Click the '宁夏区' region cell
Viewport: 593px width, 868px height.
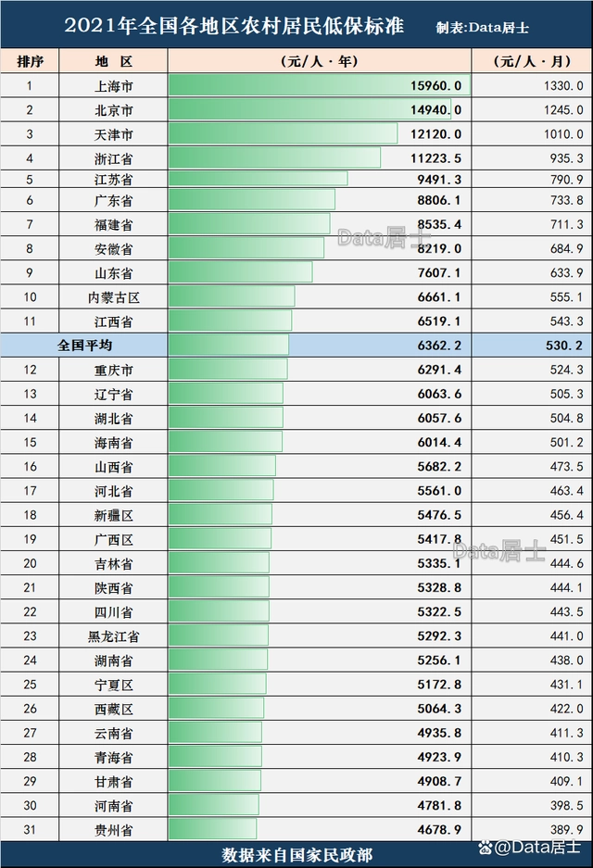[114, 685]
